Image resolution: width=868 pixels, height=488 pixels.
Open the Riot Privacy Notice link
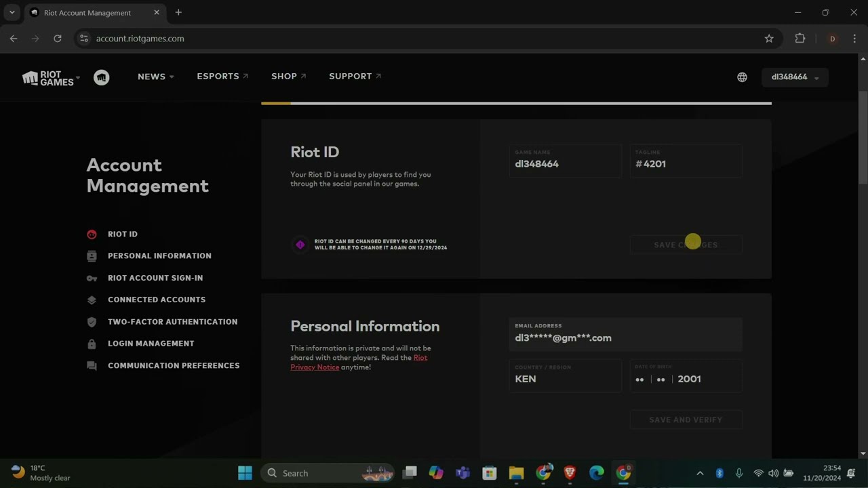(359, 363)
